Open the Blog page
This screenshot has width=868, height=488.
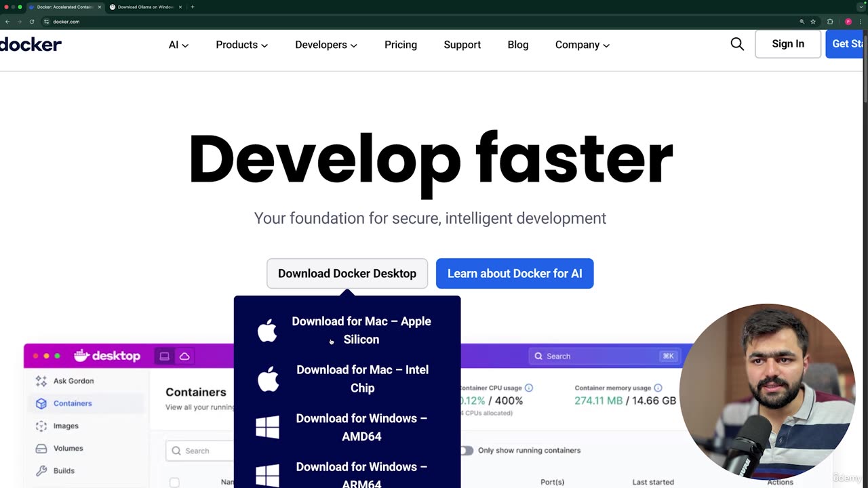click(518, 45)
